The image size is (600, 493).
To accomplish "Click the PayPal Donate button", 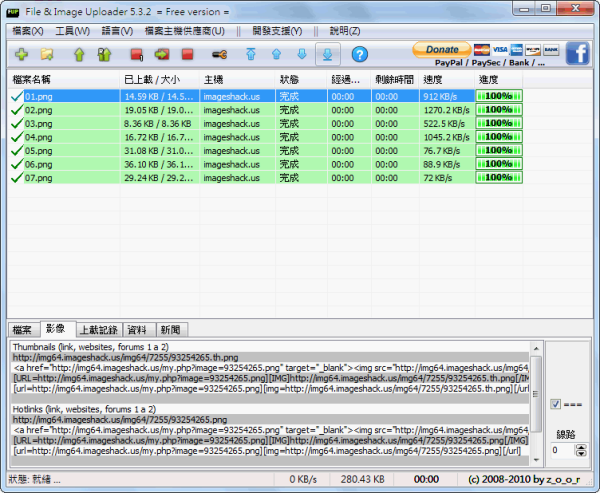I will pos(442,49).
